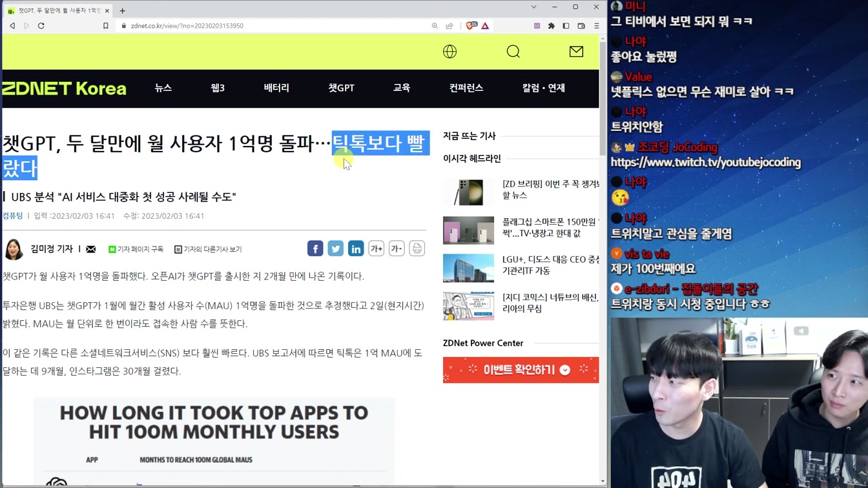Click the 지디 코믹스 comic thumbnail
Viewport: 868px width, 488px height.
[x=468, y=306]
